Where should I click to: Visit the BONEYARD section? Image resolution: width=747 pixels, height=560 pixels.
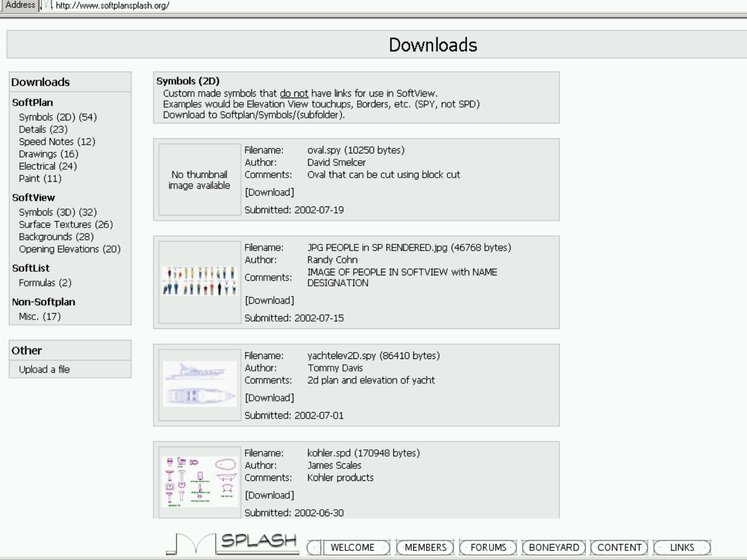pyautogui.click(x=554, y=548)
